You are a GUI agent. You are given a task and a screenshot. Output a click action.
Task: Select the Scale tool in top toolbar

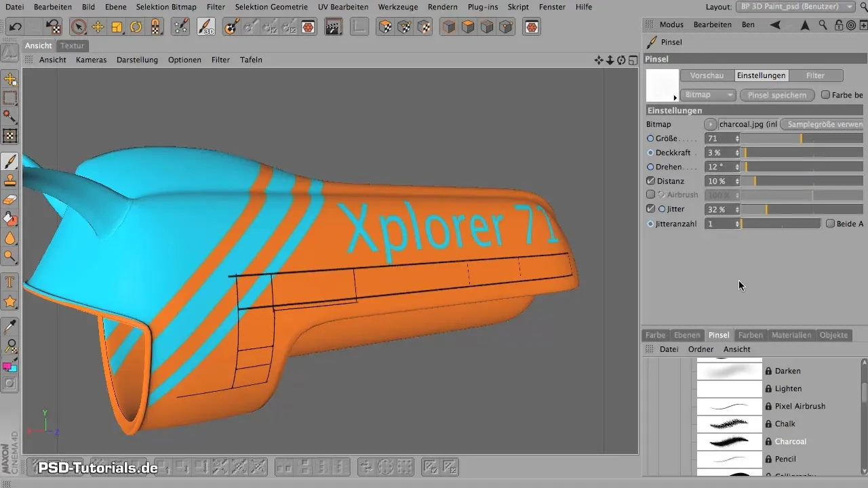pos(117,27)
